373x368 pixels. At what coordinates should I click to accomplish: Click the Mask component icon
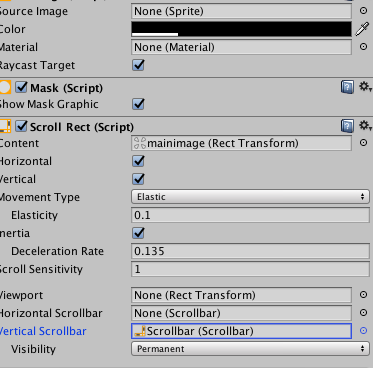(x=5, y=87)
